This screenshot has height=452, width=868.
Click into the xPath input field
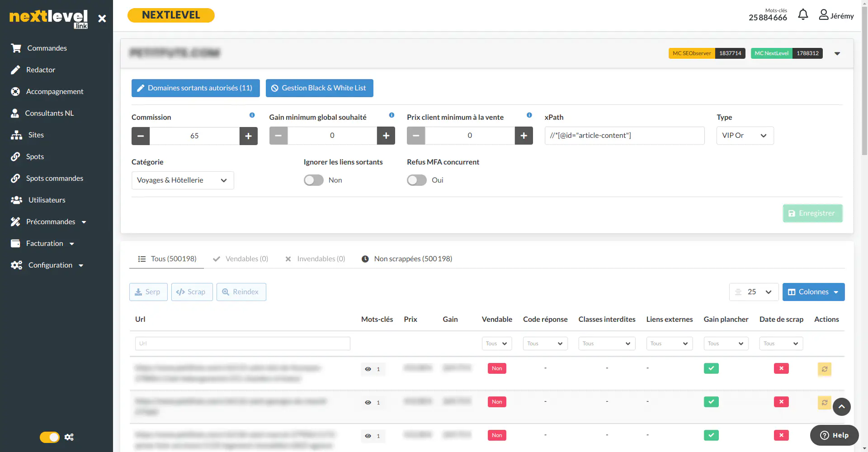625,136
